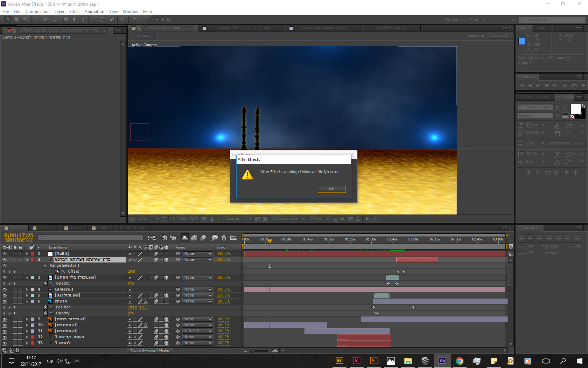
Task: Click OK in the warning dialog
Action: [x=331, y=189]
